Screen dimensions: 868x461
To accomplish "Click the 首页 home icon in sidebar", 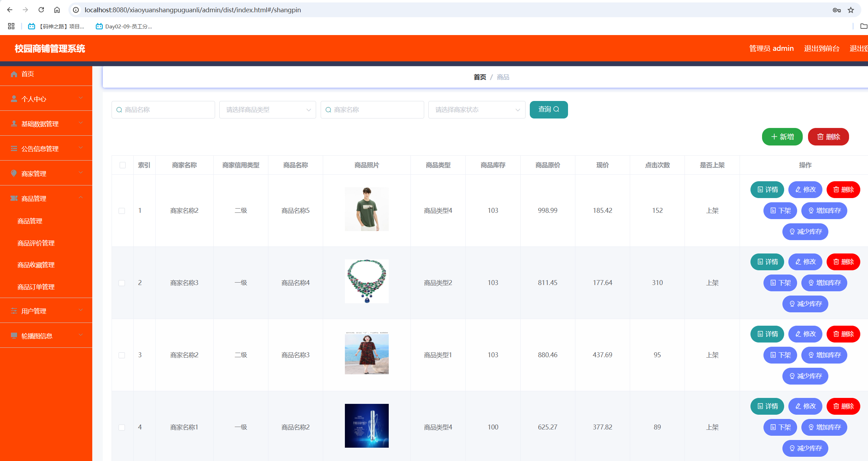I will click(x=14, y=74).
